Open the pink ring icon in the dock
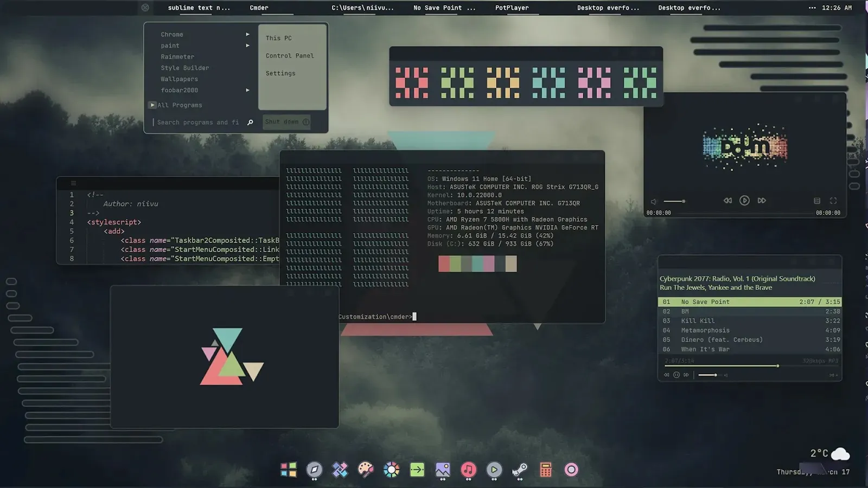Screen dimensions: 868x488 [x=571, y=470]
